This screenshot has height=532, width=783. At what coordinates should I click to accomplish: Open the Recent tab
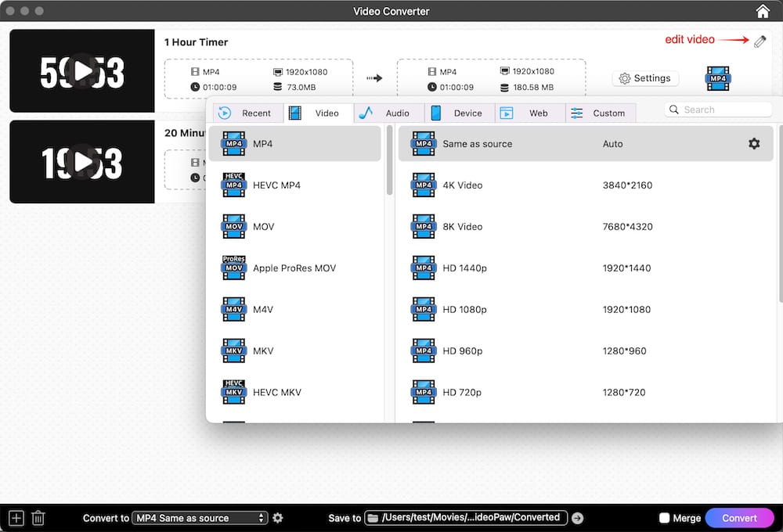coord(247,113)
